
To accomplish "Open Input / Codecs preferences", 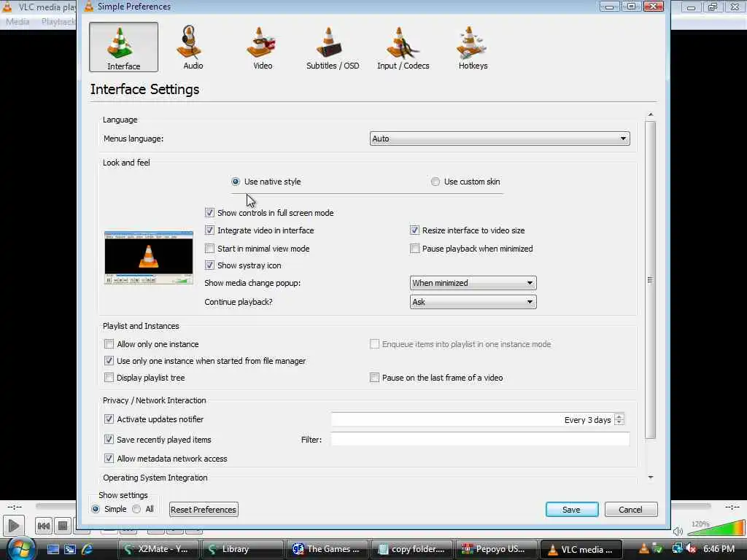I will coord(403,47).
